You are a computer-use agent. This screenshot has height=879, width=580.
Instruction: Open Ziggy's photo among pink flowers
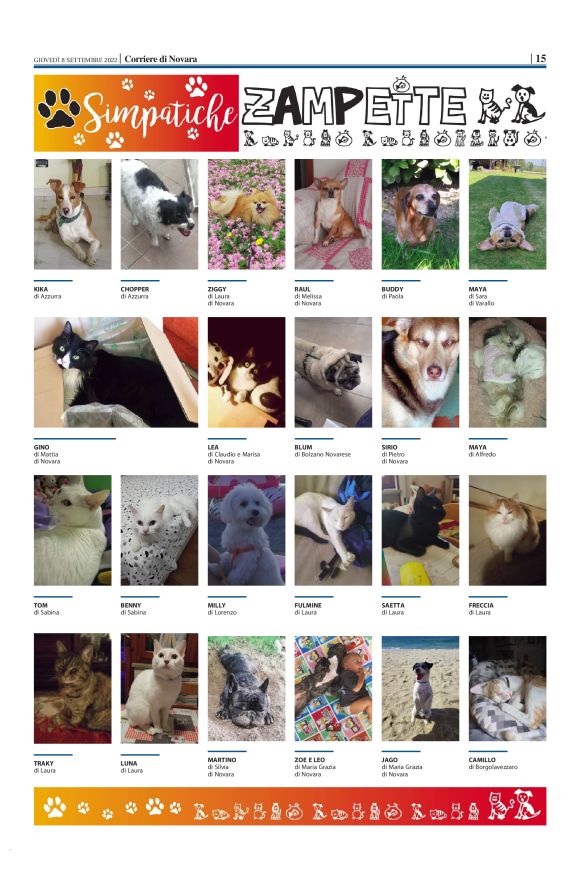pyautogui.click(x=247, y=214)
